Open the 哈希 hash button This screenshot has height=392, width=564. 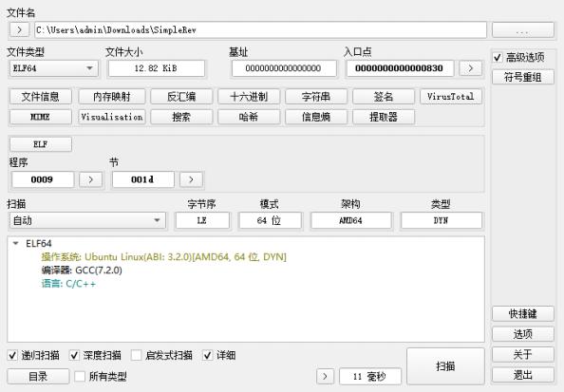pos(249,117)
